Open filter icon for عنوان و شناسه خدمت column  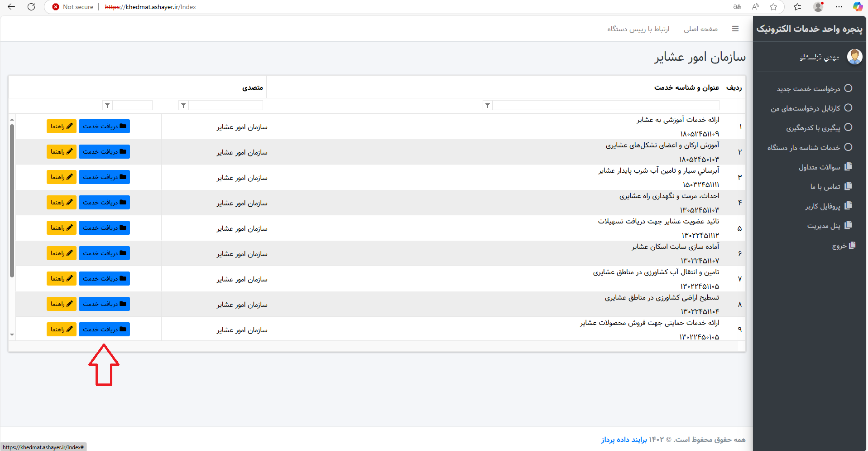coord(488,106)
